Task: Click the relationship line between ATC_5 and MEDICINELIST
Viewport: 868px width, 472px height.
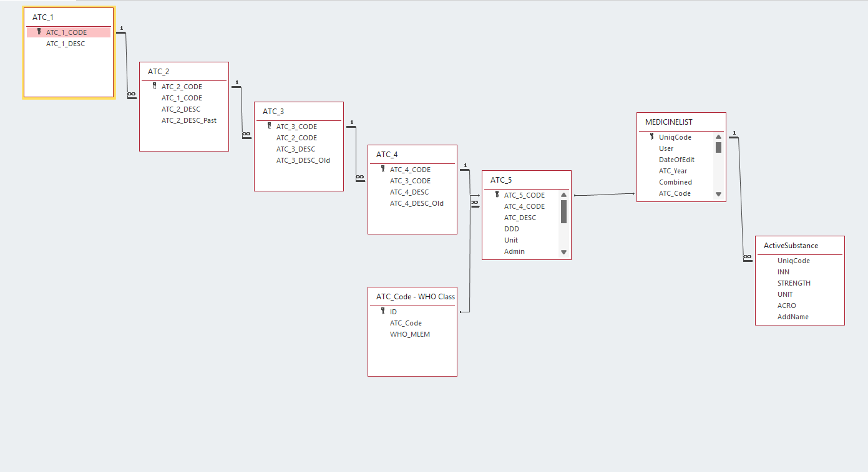Action: pos(604,195)
